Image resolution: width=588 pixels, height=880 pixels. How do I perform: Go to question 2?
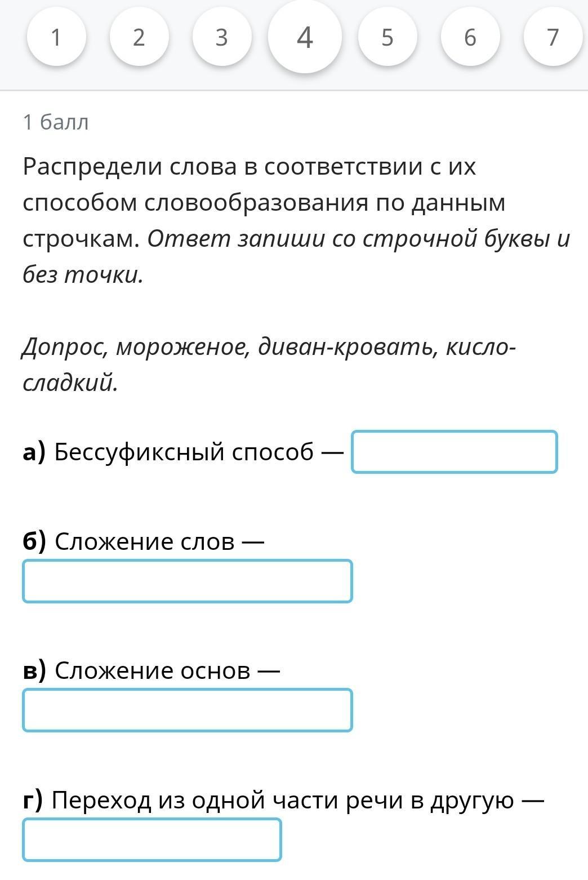point(139,37)
